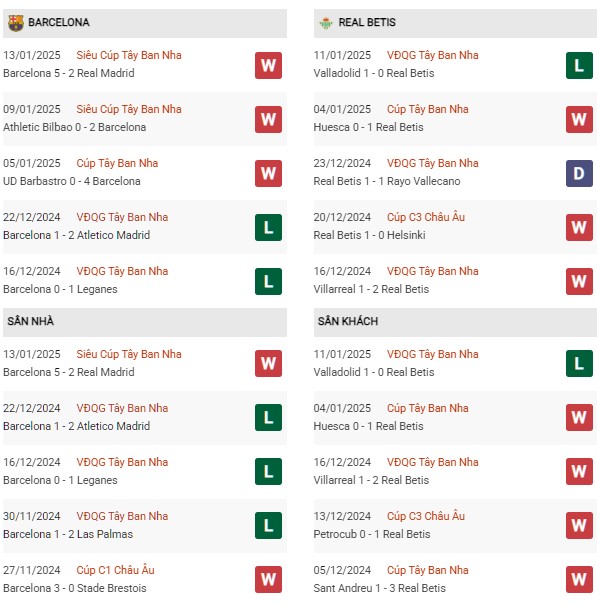The width and height of the screenshot is (597, 605).
Task: Click the L badge for Valladolid 1-0 Real Betis in top list
Action: click(x=579, y=65)
